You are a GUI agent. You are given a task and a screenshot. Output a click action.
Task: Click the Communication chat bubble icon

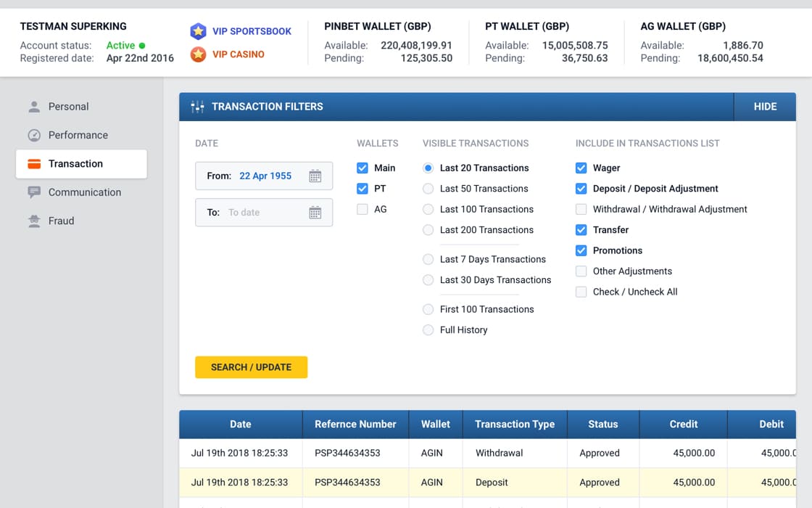point(34,192)
